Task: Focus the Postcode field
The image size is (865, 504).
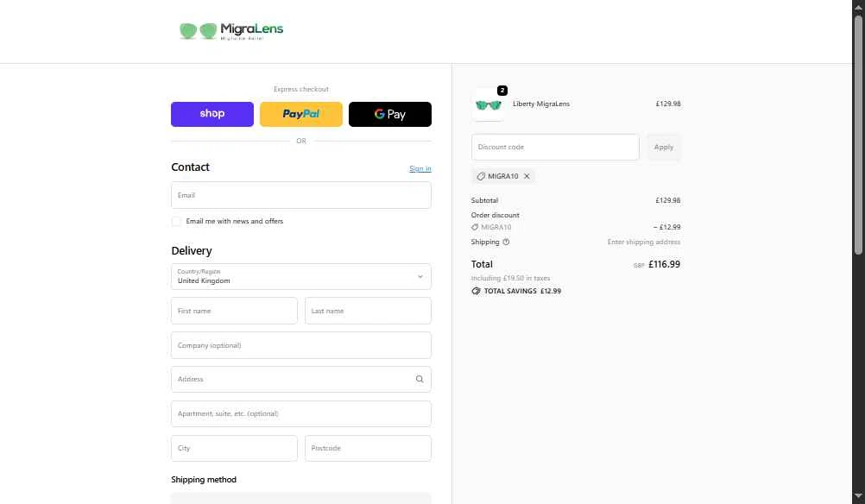Action: [x=368, y=448]
